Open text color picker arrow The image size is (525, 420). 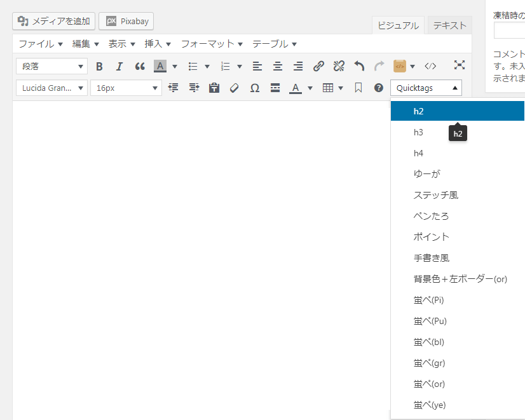pyautogui.click(x=310, y=88)
